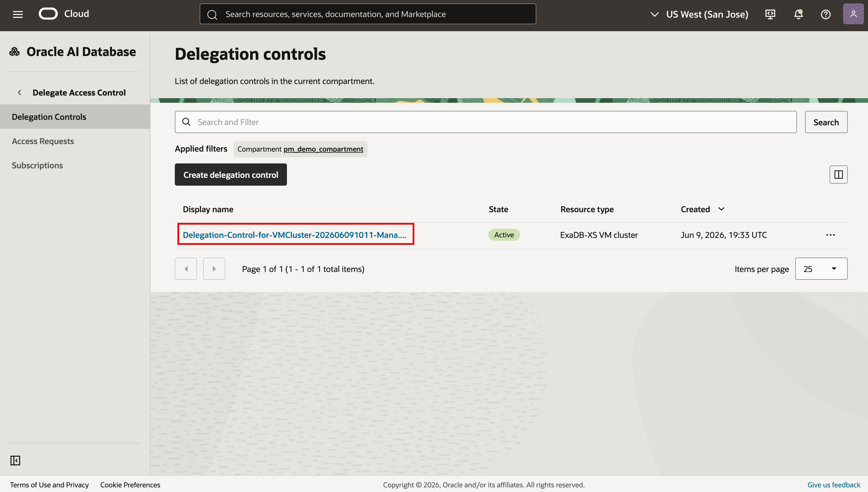Click into the Search and Filter field
The width and height of the screenshot is (868, 492).
point(485,122)
